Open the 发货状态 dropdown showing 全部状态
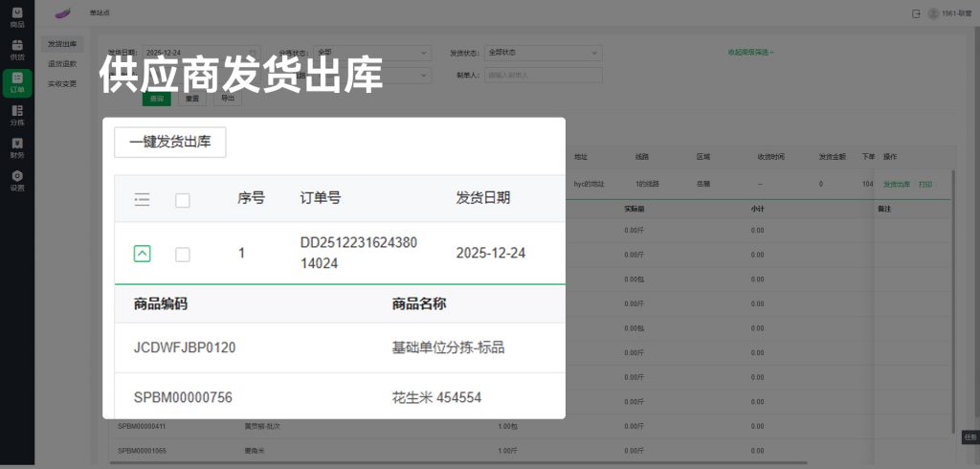980x469 pixels. [543, 53]
